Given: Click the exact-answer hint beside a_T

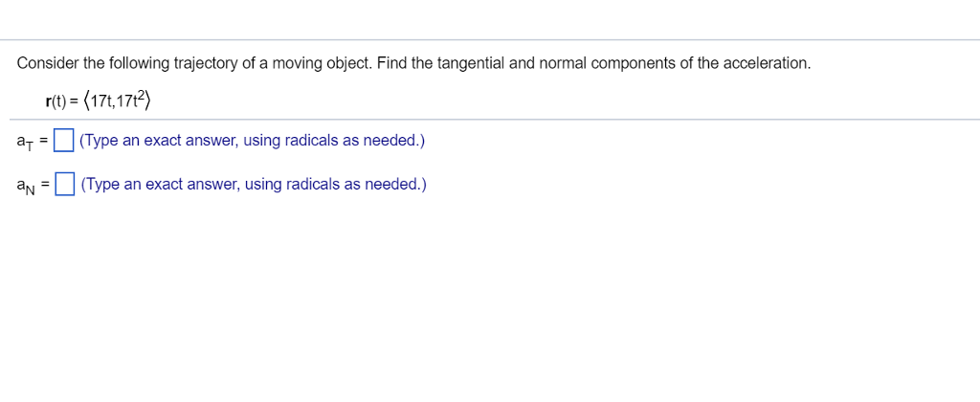Looking at the screenshot, I should tap(253, 142).
